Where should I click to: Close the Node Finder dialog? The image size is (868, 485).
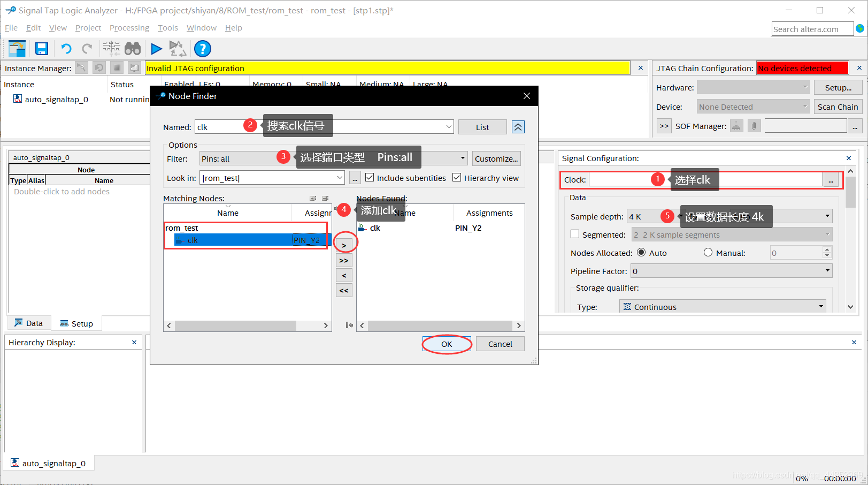pyautogui.click(x=527, y=96)
